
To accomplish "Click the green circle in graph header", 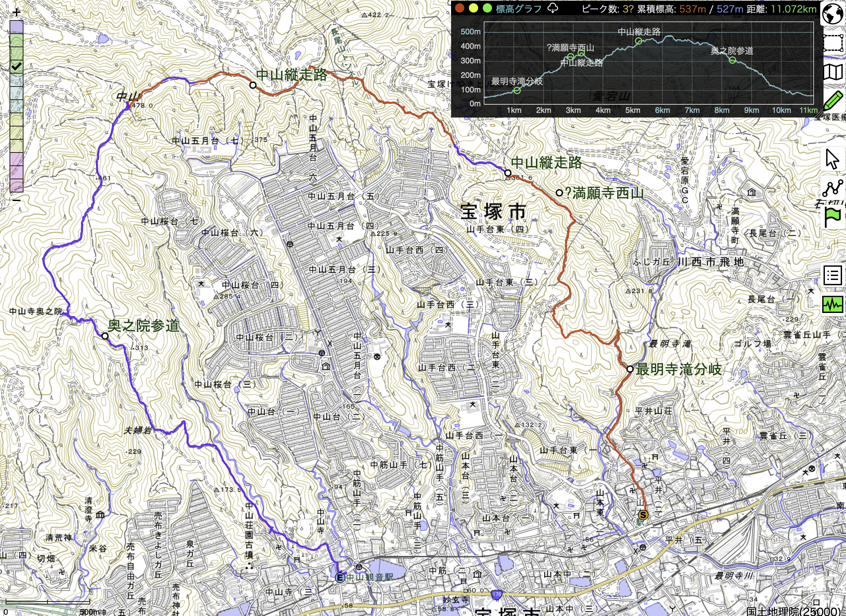I will pyautogui.click(x=487, y=8).
